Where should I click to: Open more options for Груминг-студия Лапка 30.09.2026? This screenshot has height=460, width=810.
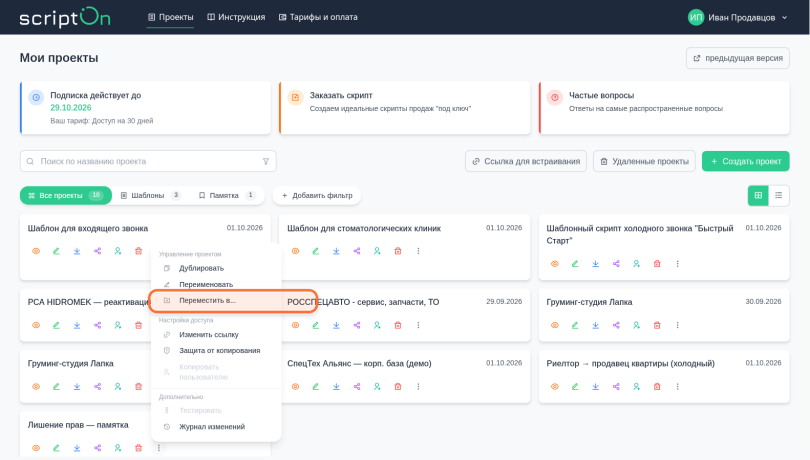(x=678, y=325)
